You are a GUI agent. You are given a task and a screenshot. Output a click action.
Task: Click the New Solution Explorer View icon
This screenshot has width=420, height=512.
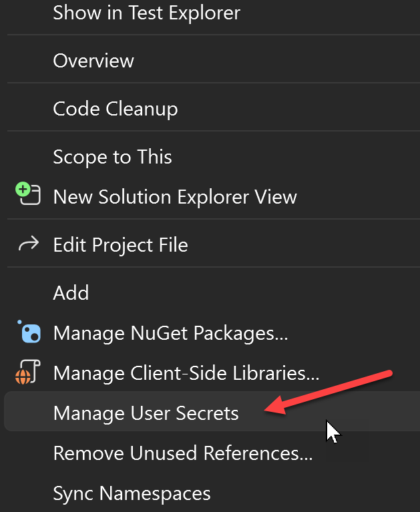[27, 195]
